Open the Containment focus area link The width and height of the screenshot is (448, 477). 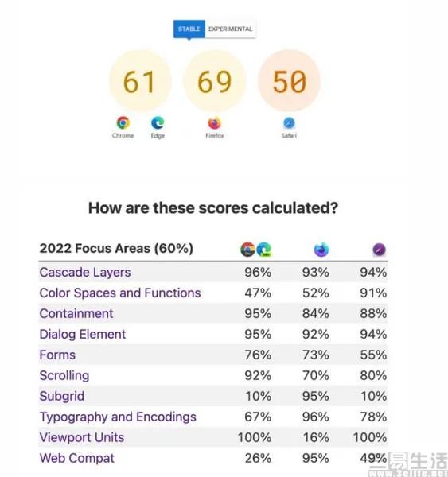(76, 314)
